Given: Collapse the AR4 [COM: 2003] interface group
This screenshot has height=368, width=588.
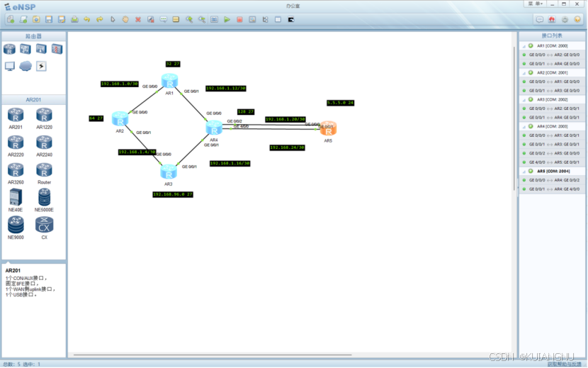Looking at the screenshot, I should click(x=524, y=127).
